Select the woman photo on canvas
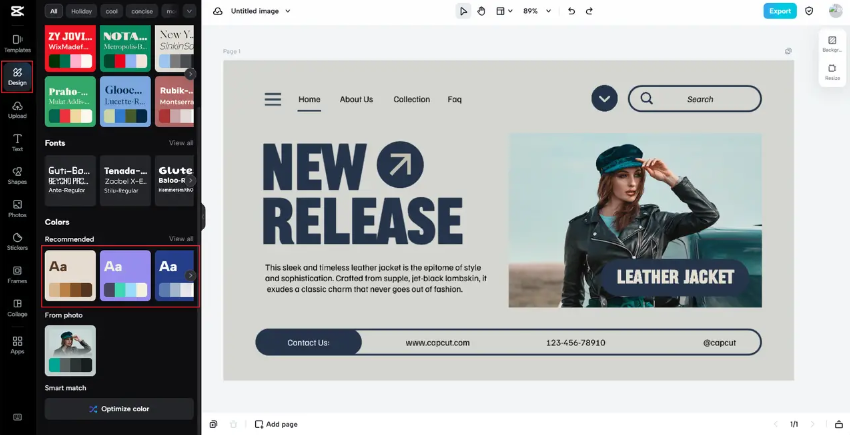Image resolution: width=850 pixels, height=435 pixels. (635, 220)
